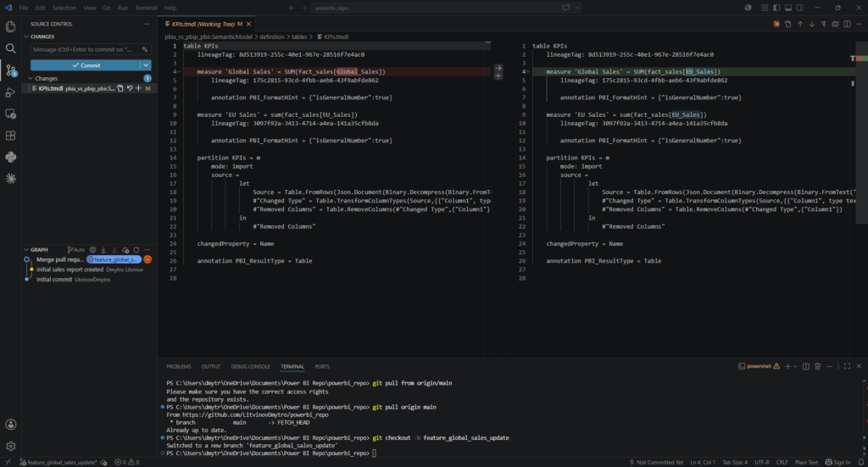
Task: Open the Extensions view
Action: (10, 136)
